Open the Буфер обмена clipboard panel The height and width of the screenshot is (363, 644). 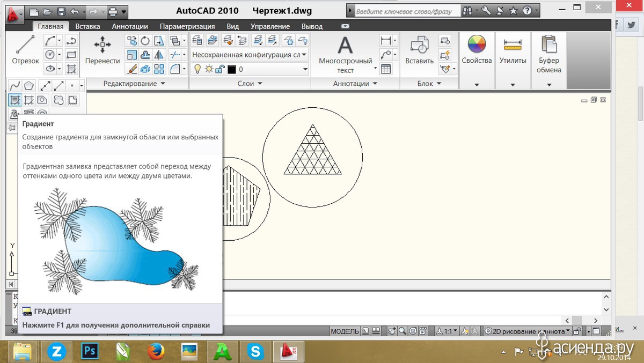(549, 54)
